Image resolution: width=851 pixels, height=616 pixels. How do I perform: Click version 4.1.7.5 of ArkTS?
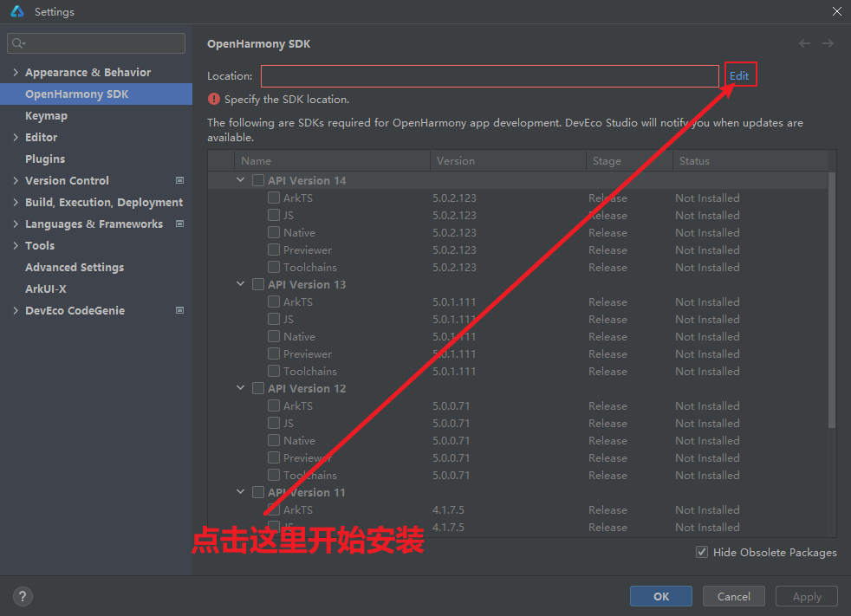[448, 509]
